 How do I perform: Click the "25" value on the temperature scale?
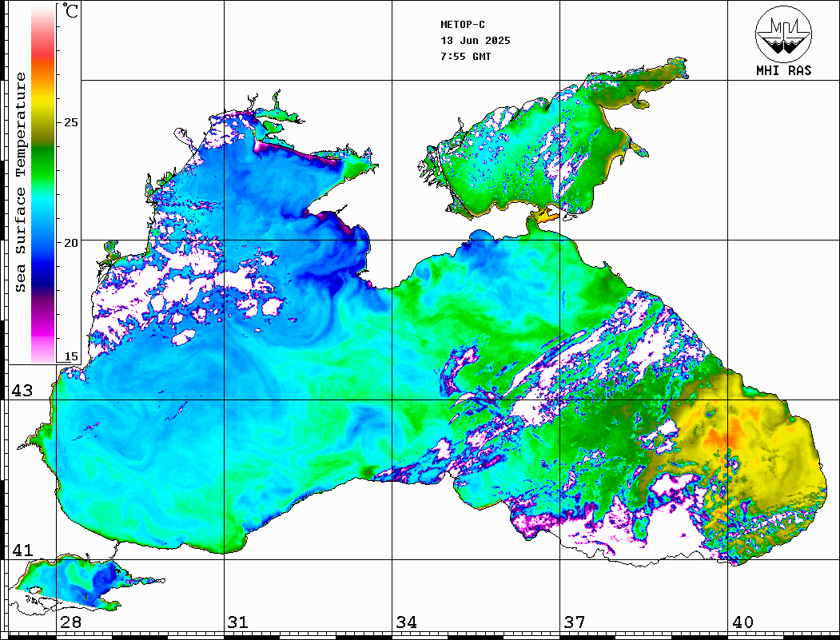coord(70,122)
